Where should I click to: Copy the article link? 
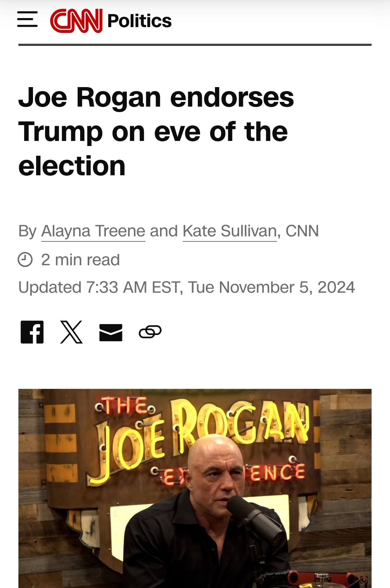[x=150, y=332]
